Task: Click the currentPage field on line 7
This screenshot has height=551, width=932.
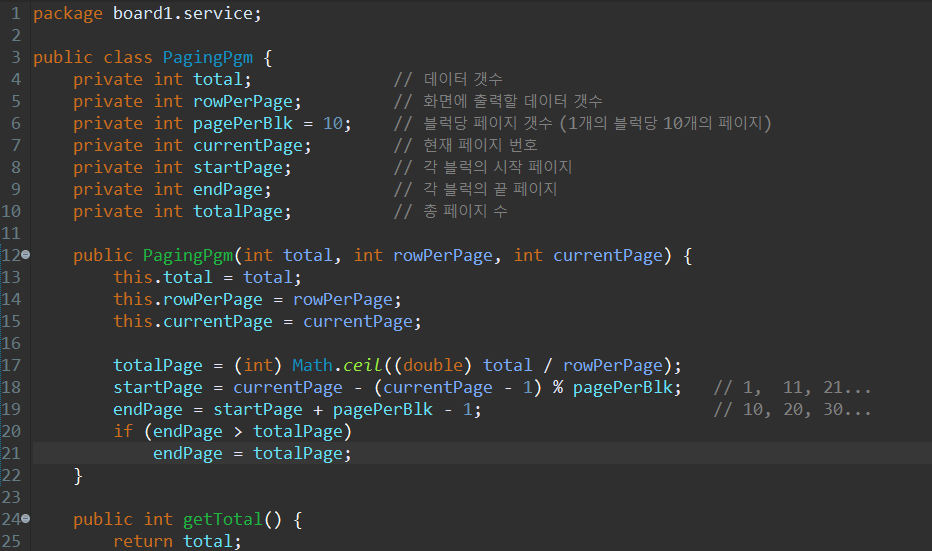Action: [247, 146]
